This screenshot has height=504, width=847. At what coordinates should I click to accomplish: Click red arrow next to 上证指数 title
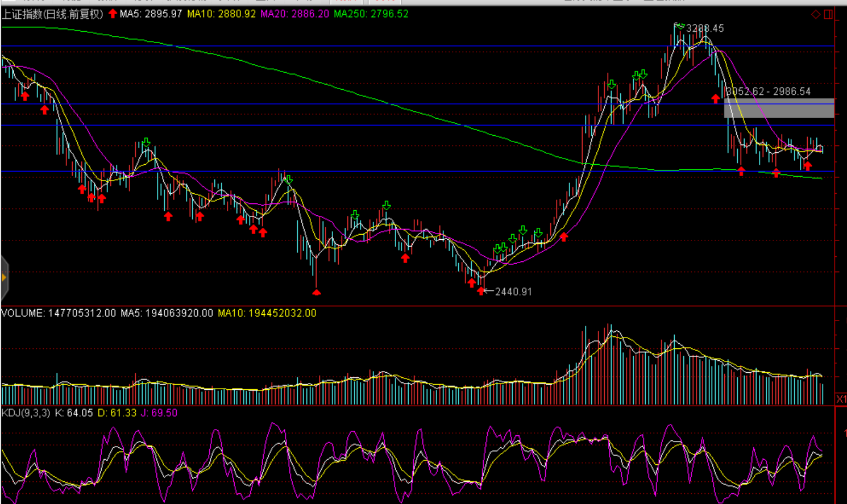click(x=113, y=14)
